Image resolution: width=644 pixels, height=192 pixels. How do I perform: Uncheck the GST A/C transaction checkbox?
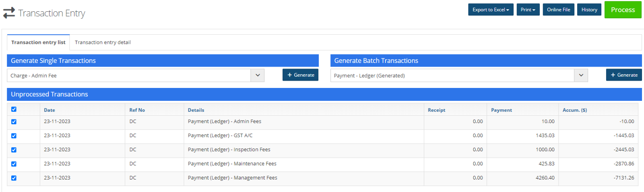click(x=14, y=136)
